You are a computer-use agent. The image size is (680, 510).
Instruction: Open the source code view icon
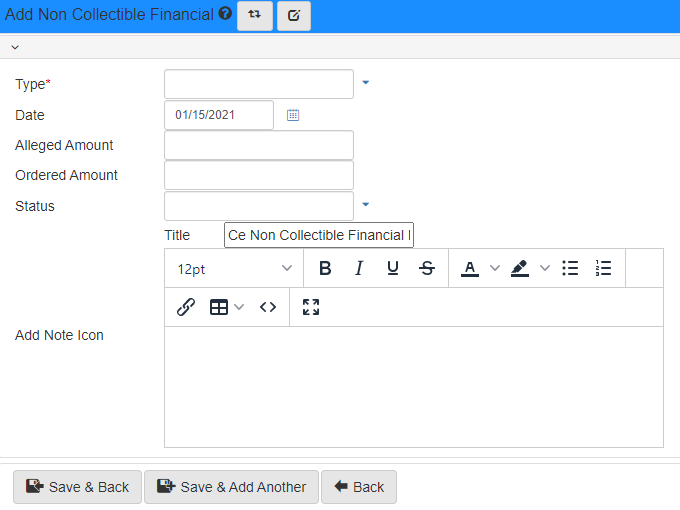pos(268,307)
